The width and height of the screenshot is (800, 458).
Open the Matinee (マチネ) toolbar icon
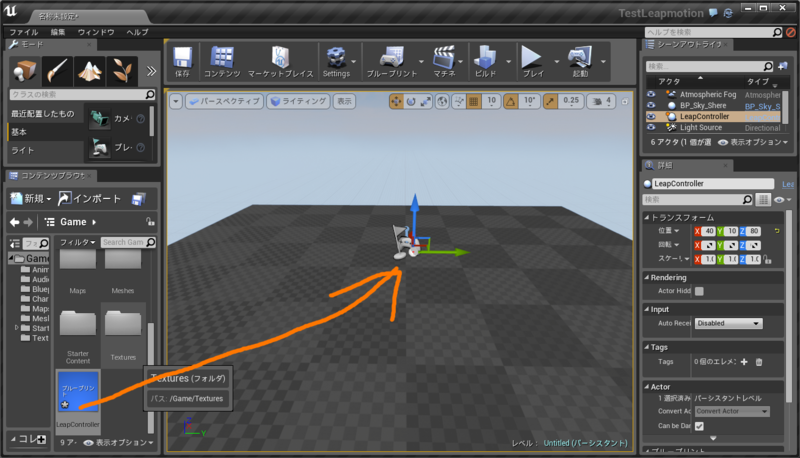coord(444,61)
